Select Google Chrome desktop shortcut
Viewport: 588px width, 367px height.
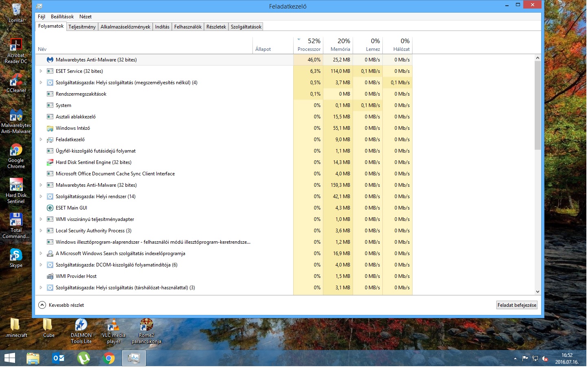click(16, 156)
